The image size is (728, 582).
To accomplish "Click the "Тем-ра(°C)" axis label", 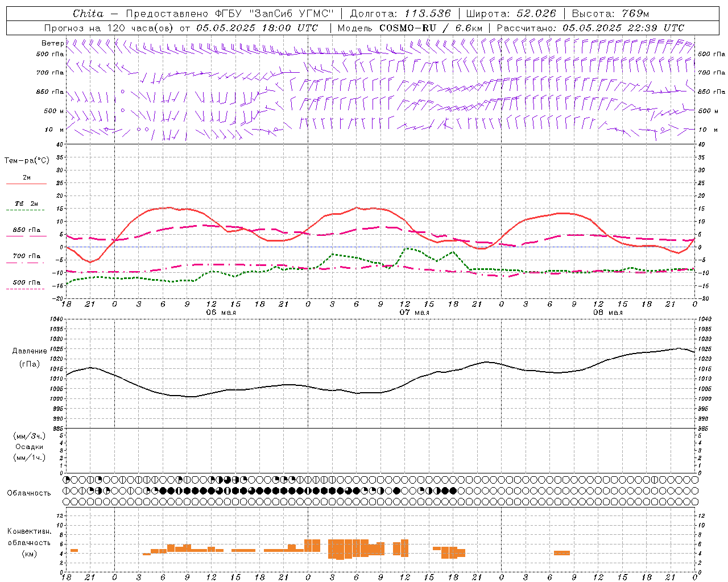I will tap(27, 161).
